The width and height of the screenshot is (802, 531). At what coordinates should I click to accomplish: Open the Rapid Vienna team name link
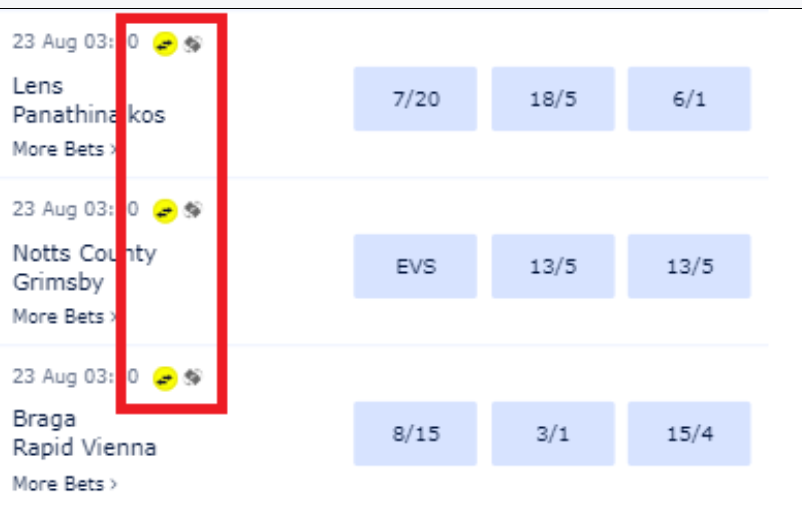(x=84, y=447)
